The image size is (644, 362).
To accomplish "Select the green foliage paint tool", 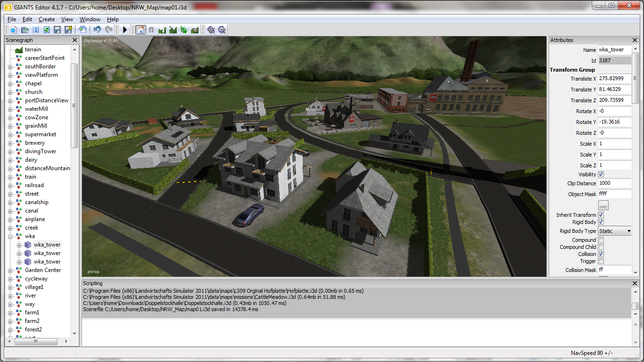I will 184,30.
